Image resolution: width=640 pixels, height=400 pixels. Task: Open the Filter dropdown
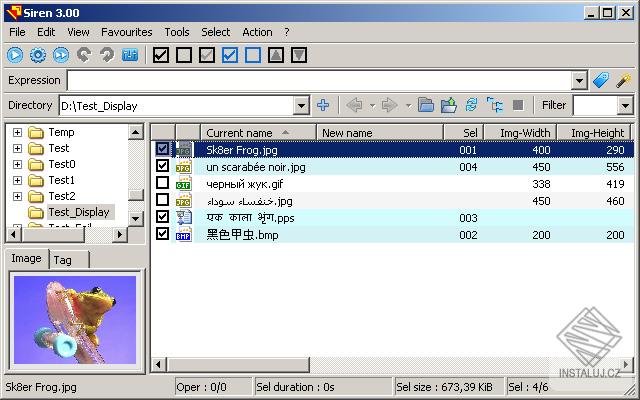[625, 105]
